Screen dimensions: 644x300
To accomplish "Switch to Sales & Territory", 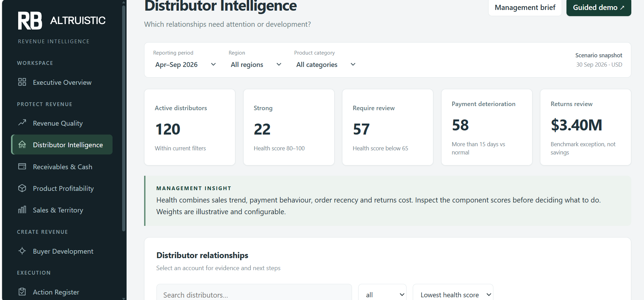I will pos(62,210).
